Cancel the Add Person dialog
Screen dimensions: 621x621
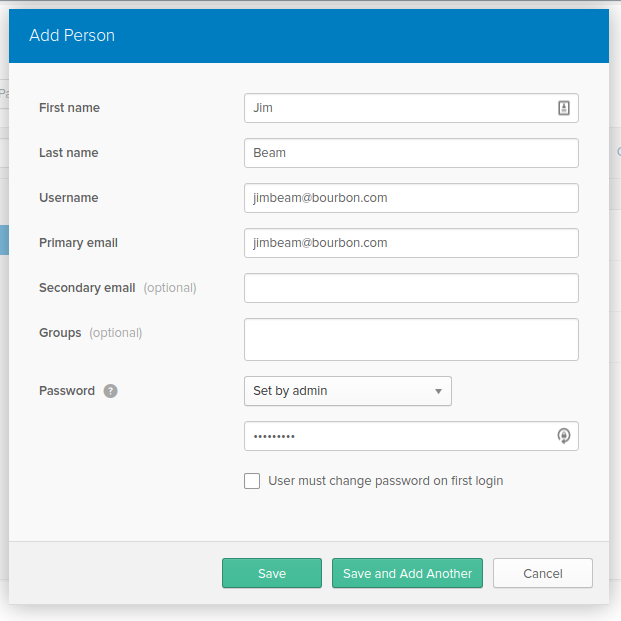coord(542,573)
